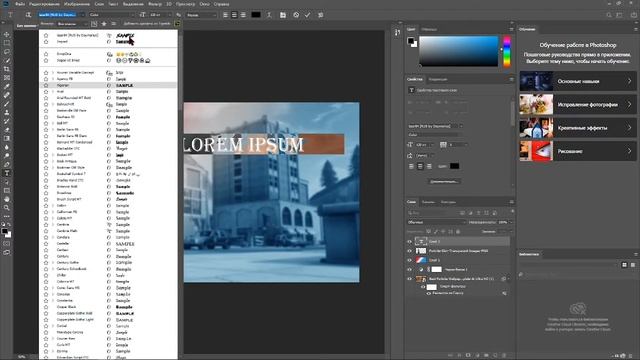640x360 pixels.
Task: Select the Lasso tool
Action: [x=7, y=52]
